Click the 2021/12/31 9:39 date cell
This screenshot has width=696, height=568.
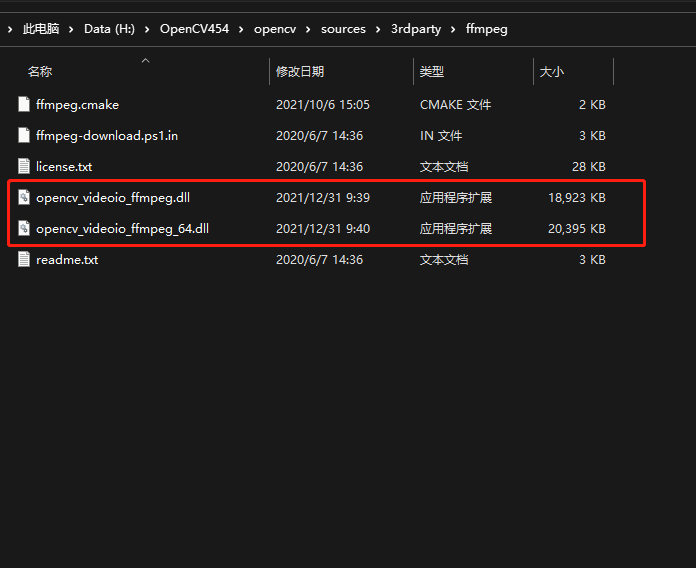tap(323, 197)
